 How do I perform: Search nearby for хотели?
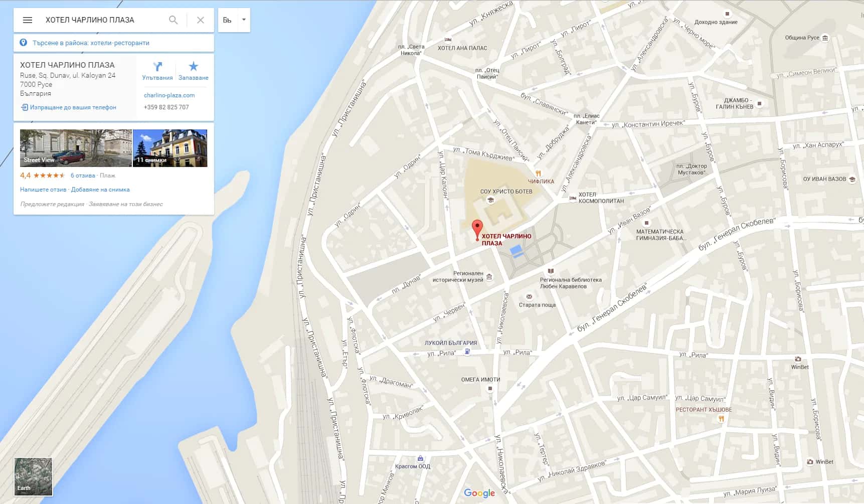(x=101, y=43)
